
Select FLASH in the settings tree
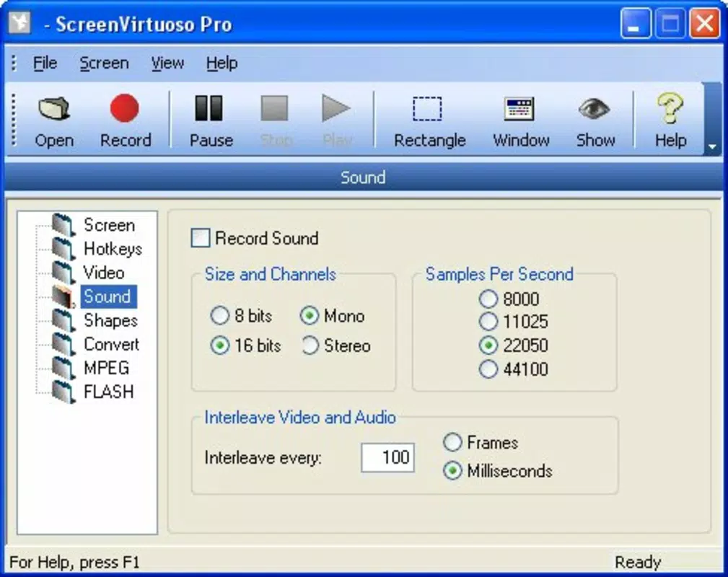109,392
